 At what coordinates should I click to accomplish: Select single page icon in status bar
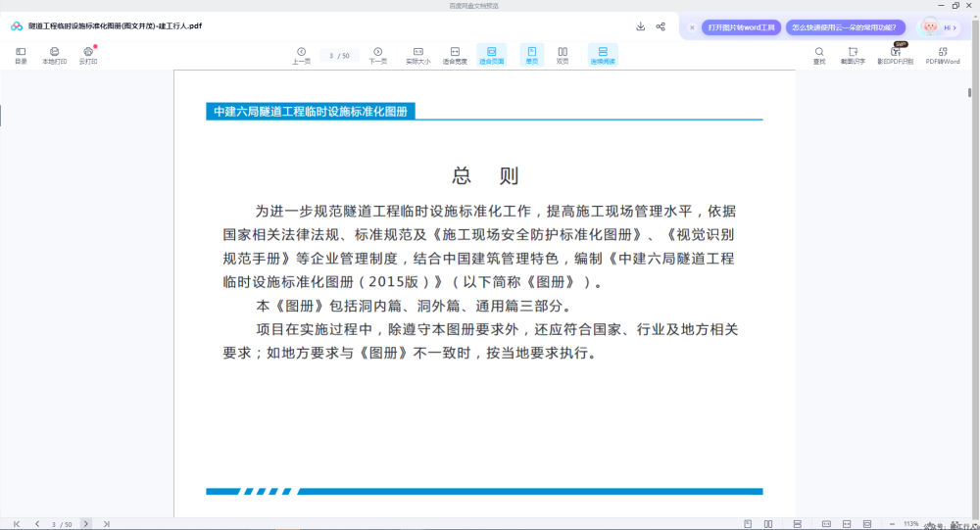(x=748, y=524)
